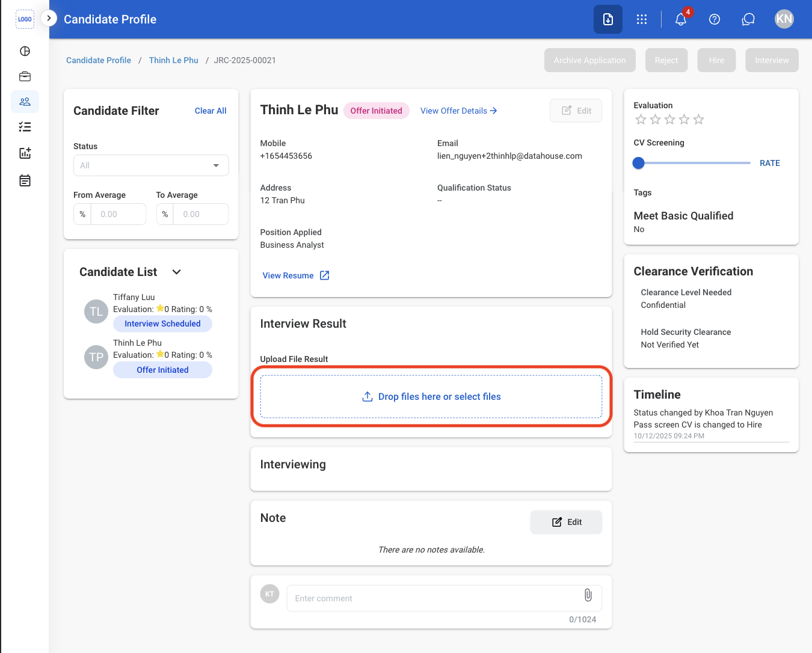Screen dimensions: 812x653
Task: Click the LOGO home icon
Action: click(25, 19)
